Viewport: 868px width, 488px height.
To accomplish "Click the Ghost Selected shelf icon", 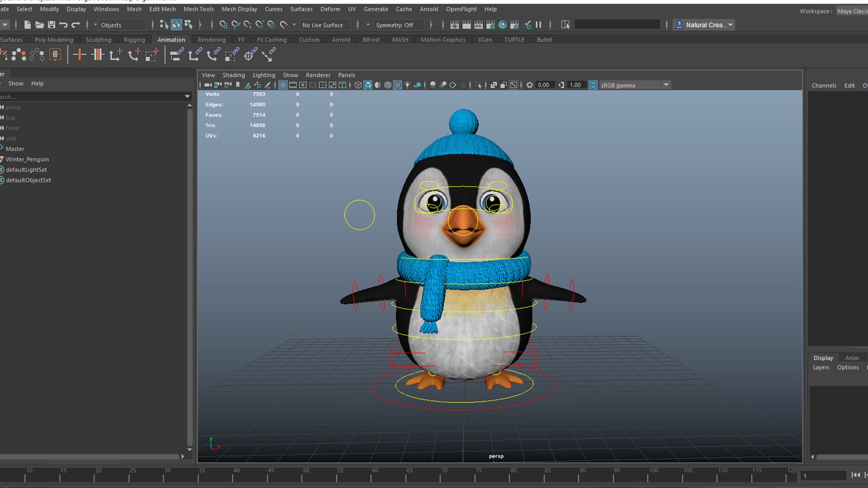I will 19,55.
